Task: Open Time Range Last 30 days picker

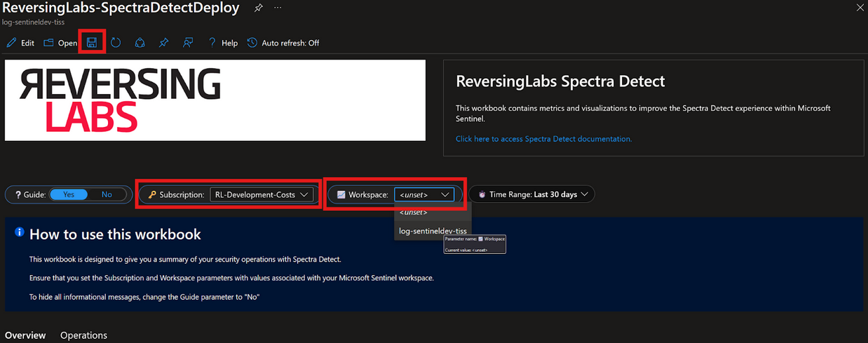Action: (532, 194)
